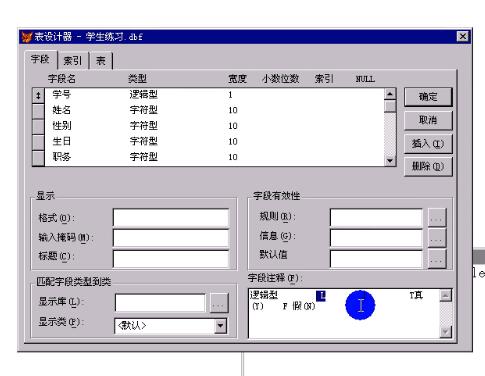Viewport: 485px width, 376px height.
Task: Click the 信息(G) input field
Action: pos(376,238)
